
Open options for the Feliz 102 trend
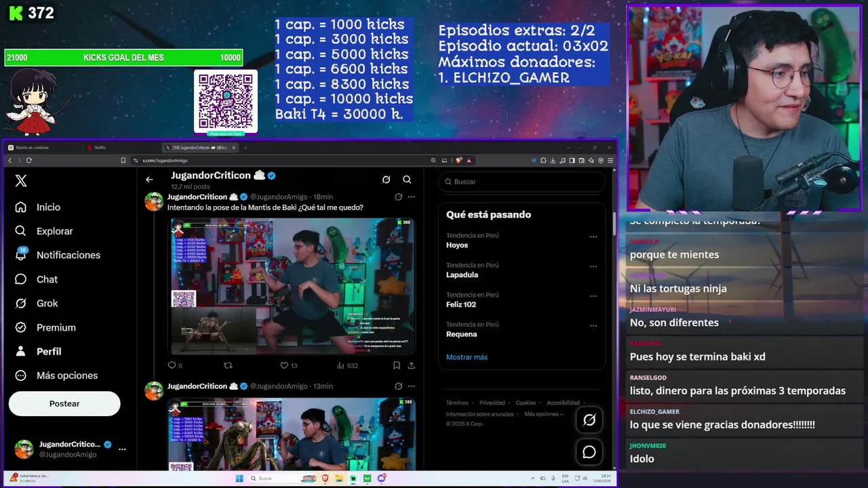(593, 296)
